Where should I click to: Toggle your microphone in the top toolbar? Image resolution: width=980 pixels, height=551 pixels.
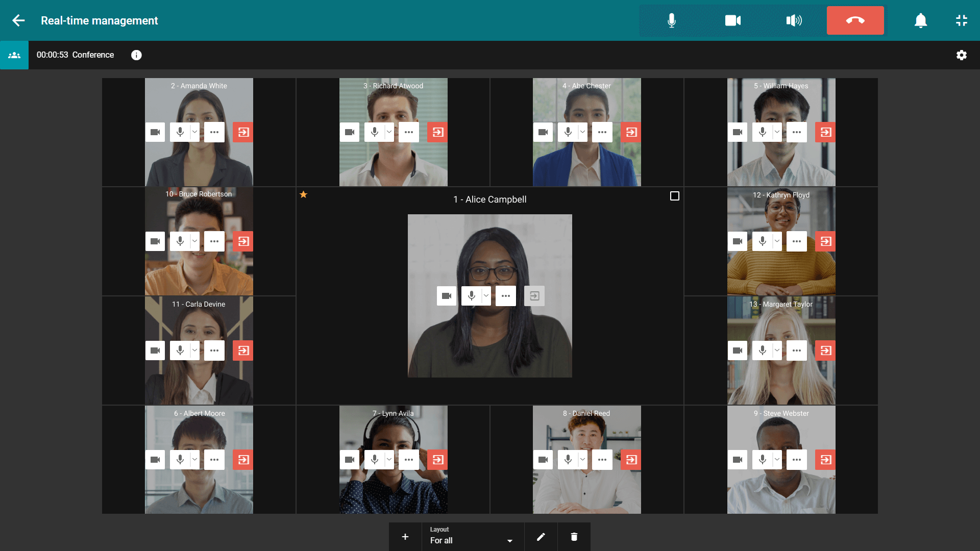pos(671,20)
